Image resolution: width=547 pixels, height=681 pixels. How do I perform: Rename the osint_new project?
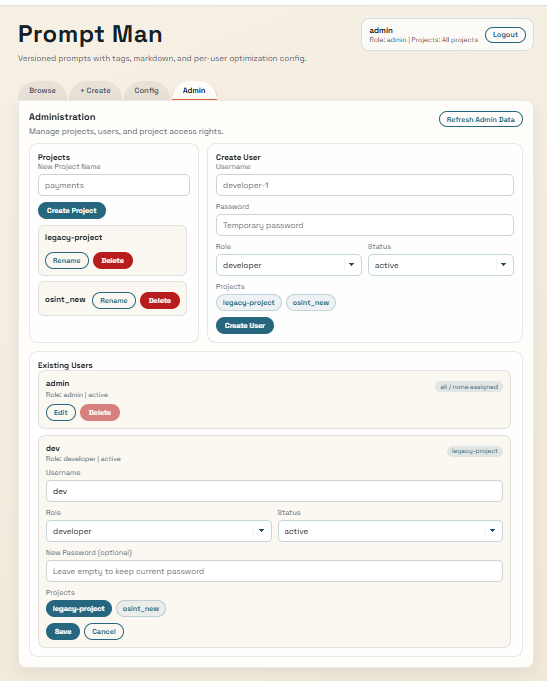click(114, 301)
